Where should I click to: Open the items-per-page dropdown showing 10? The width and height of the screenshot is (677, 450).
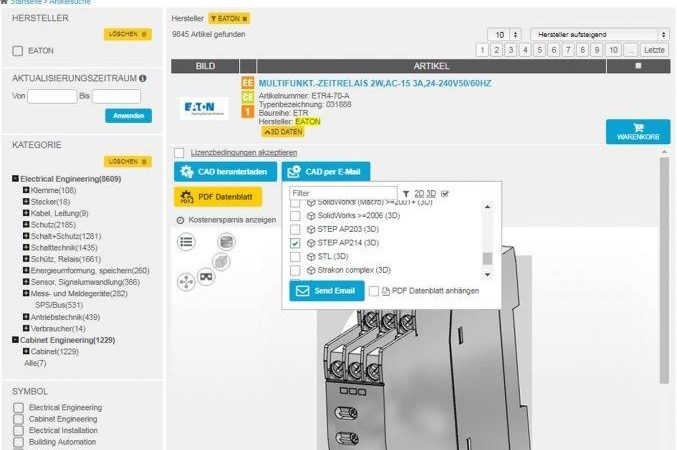coord(504,35)
